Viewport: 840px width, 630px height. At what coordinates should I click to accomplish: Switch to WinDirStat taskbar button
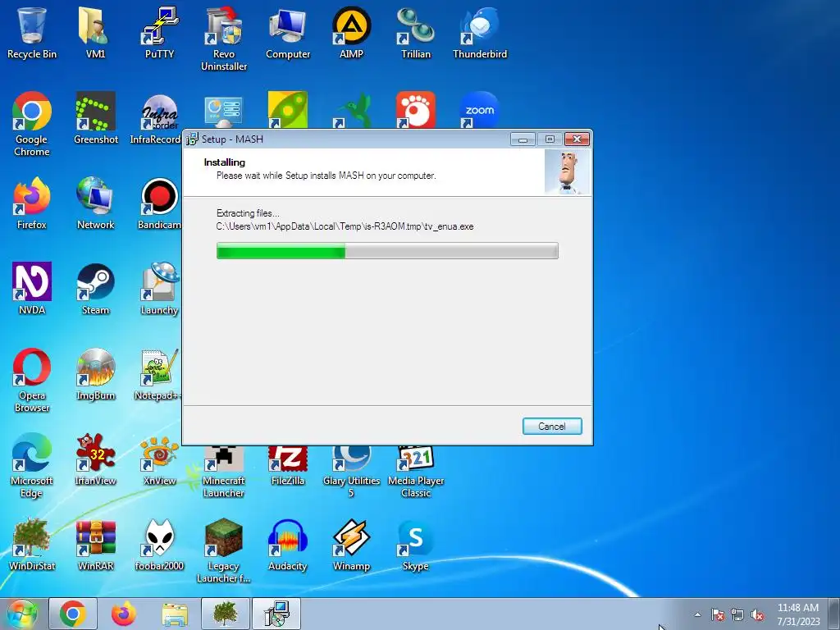coord(226,614)
